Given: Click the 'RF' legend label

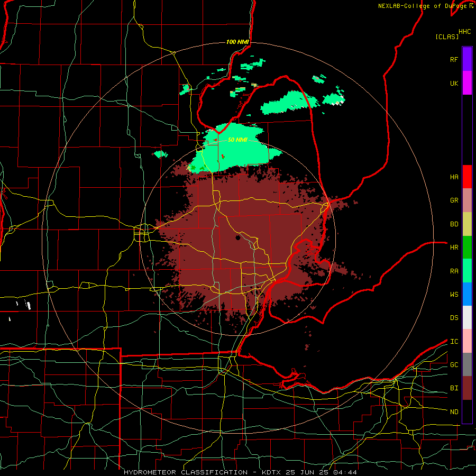Looking at the screenshot, I should (x=454, y=59).
